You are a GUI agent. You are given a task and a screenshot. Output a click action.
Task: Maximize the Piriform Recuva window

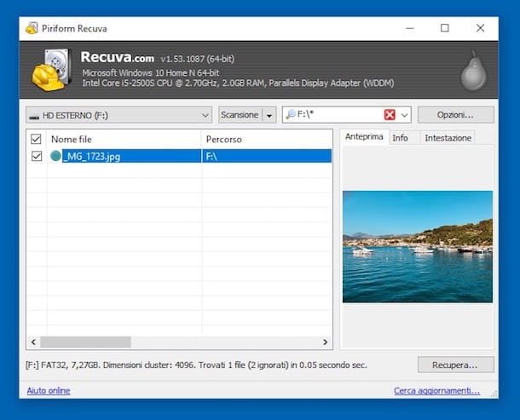pyautogui.click(x=445, y=28)
